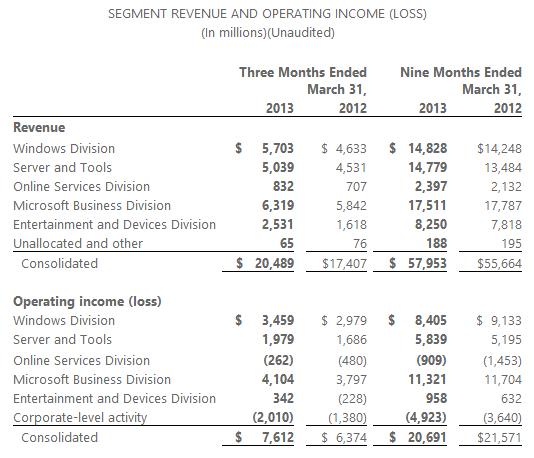Click the loss value (262)
The height and width of the screenshot is (458, 534).
278,361
